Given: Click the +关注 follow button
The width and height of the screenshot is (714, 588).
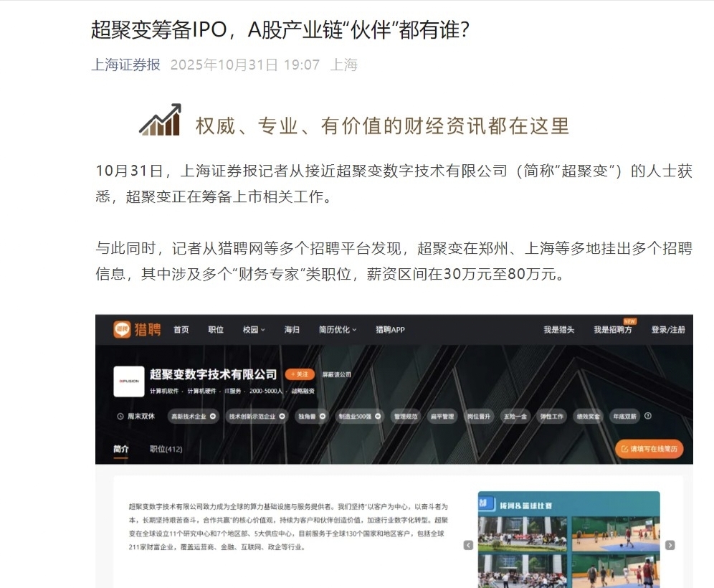Looking at the screenshot, I should (x=300, y=374).
